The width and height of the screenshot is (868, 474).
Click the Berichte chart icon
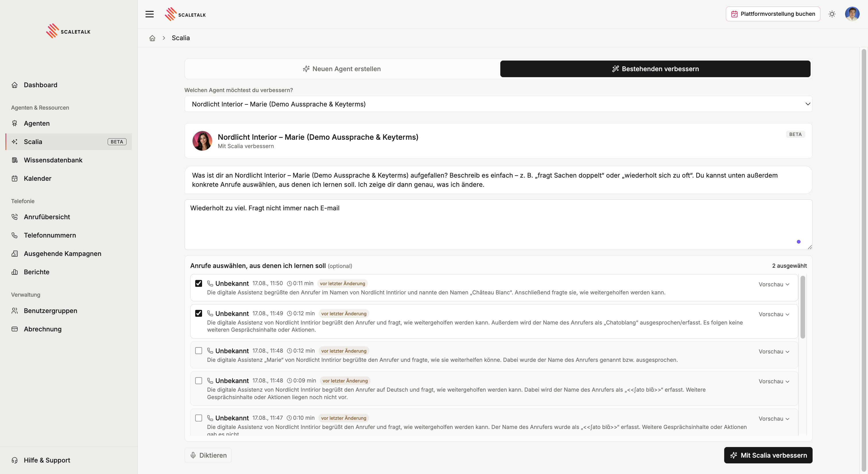pyautogui.click(x=14, y=272)
